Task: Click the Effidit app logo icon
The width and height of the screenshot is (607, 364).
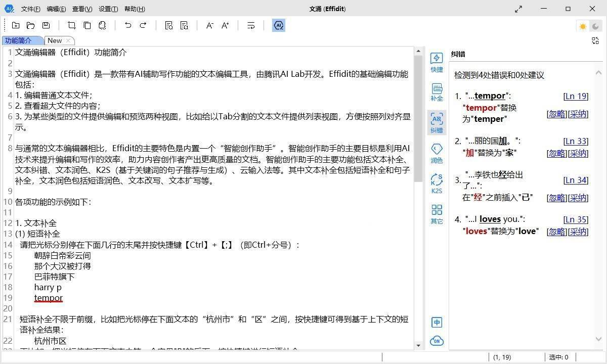Action: pos(9,9)
